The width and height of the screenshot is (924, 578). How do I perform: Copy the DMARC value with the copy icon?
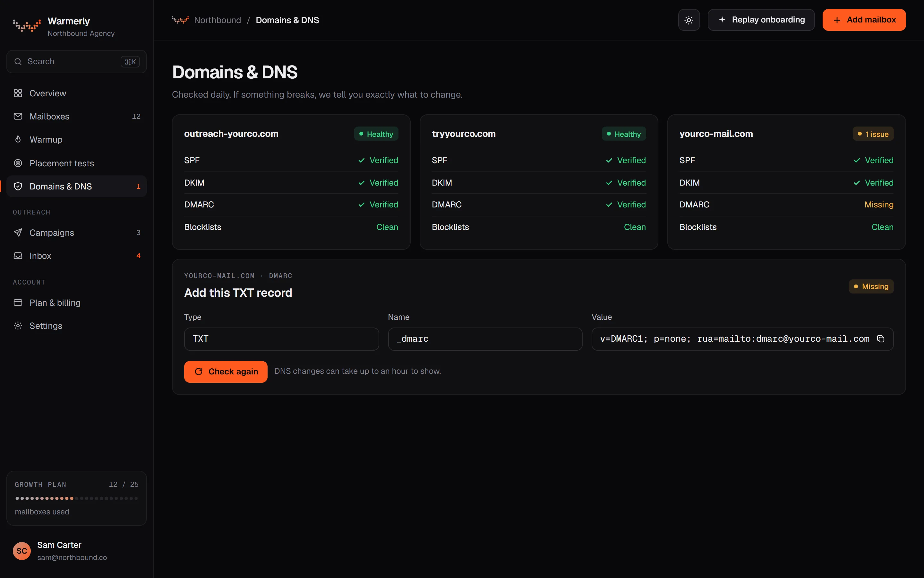click(880, 339)
